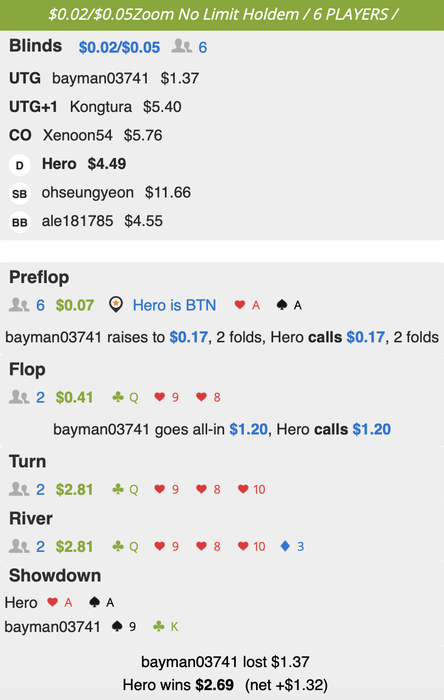Image resolution: width=444 pixels, height=700 pixels.
Task: Click the BB big blind badge
Action: 20,222
